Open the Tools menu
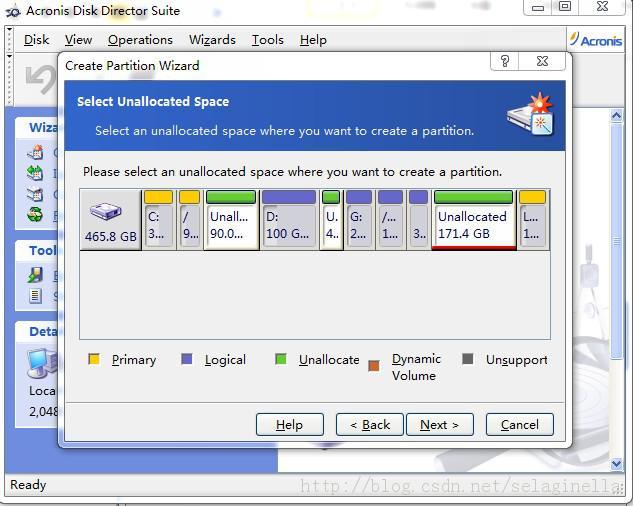Viewport: 633px width, 506px height. 268,40
